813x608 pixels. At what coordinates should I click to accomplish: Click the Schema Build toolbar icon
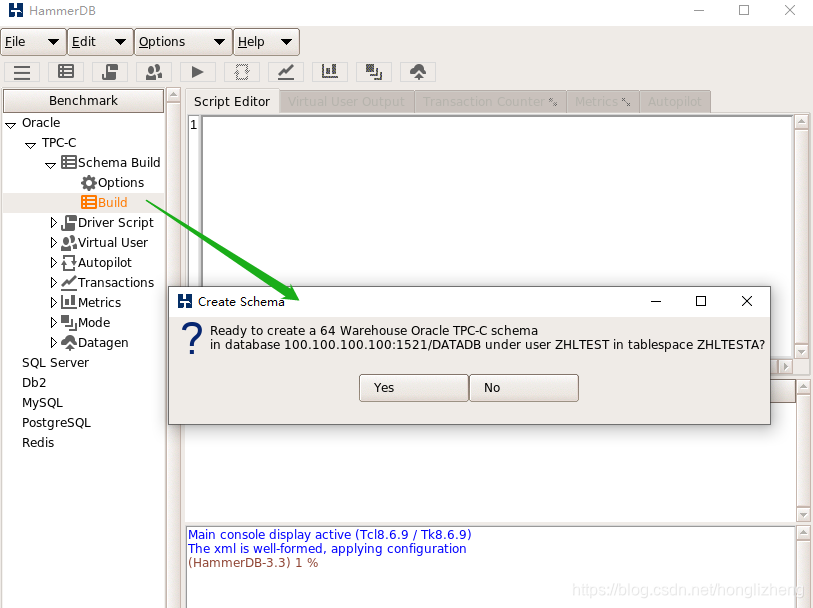click(x=66, y=72)
